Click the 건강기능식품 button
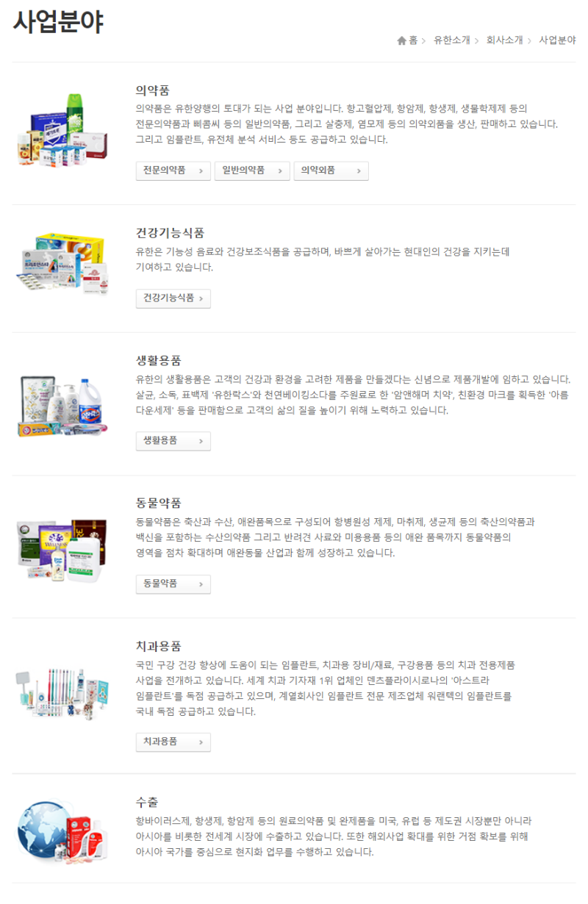The height and width of the screenshot is (904, 588). [173, 298]
